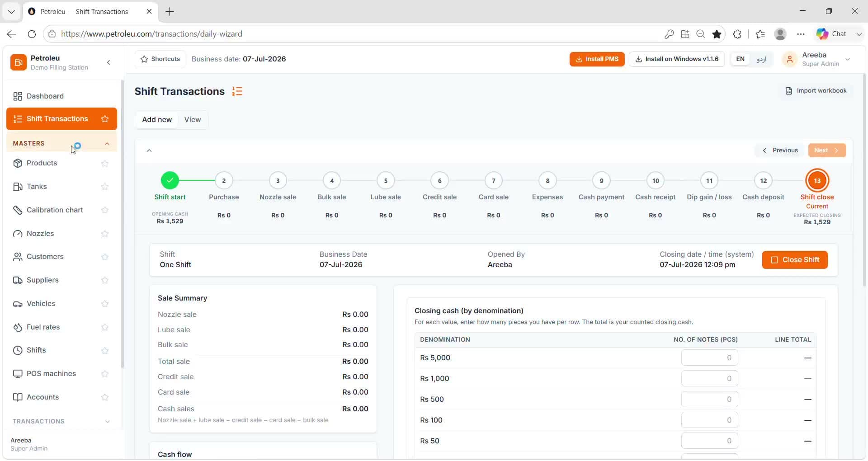
Task: Click Install on Windows v1.1.6
Action: [677, 59]
